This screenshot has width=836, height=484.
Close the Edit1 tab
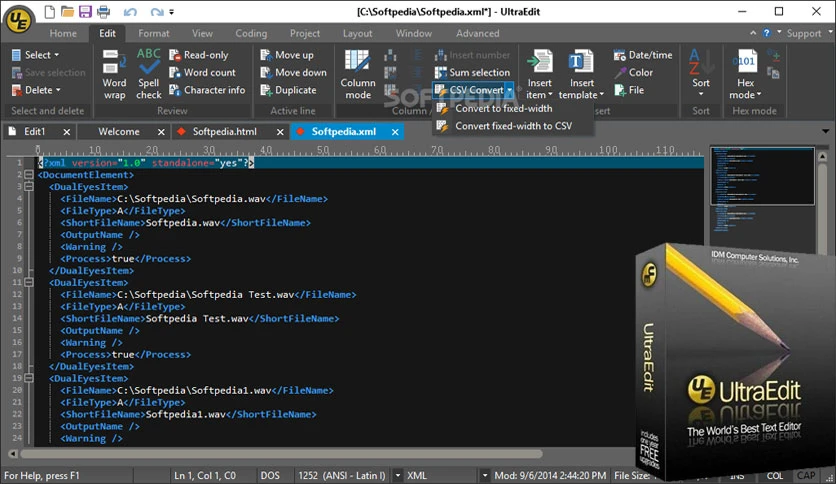67,132
